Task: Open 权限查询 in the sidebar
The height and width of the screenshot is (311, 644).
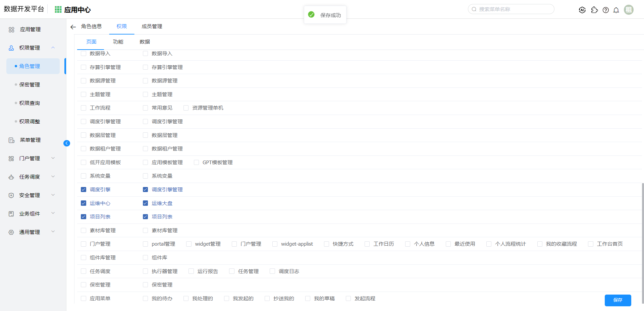Action: [x=30, y=103]
